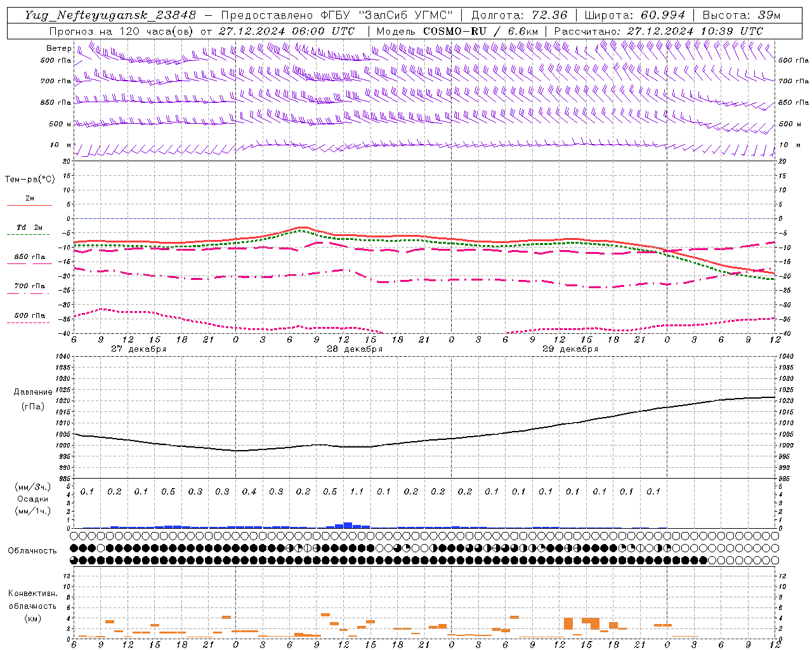Click the Ветер panel label

click(59, 48)
